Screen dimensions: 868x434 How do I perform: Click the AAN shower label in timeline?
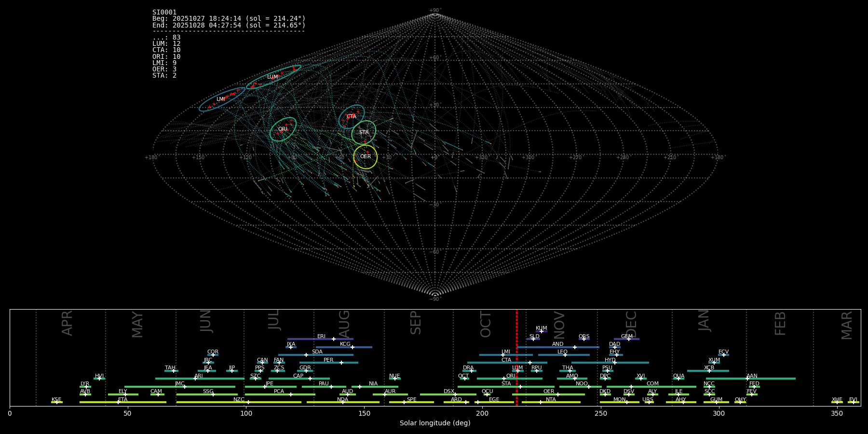752,376
